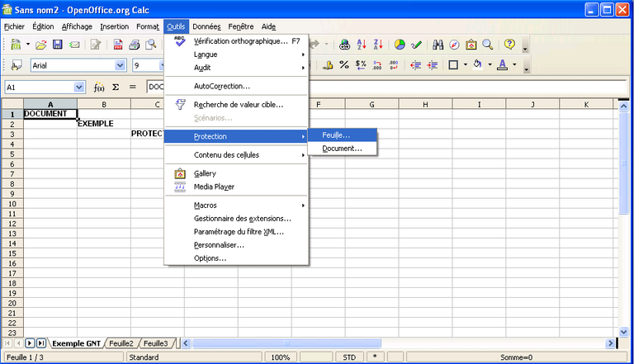
Task: Open Styles and Formatting icon
Action: point(16,65)
